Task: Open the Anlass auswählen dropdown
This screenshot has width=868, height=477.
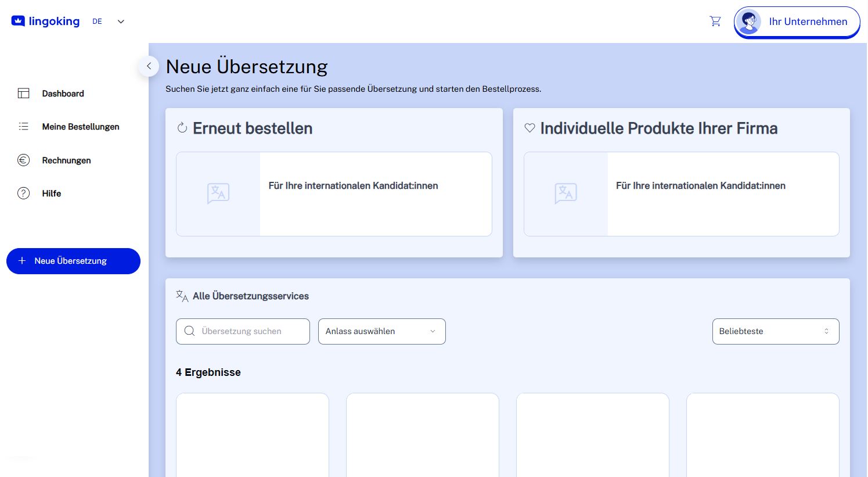Action: point(381,331)
